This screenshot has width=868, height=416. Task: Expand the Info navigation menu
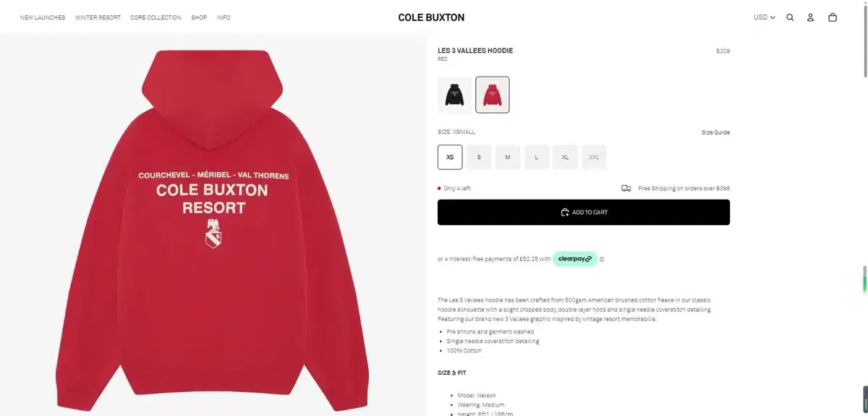[x=224, y=17]
